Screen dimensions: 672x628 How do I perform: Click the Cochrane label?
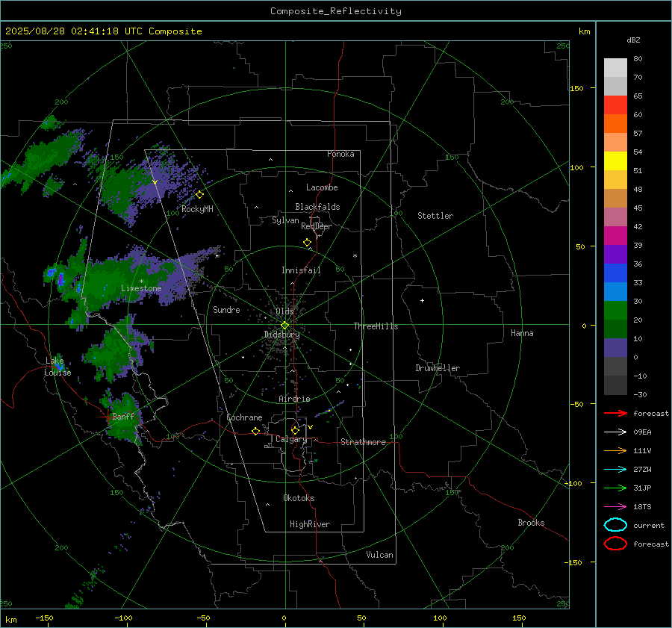(x=244, y=417)
